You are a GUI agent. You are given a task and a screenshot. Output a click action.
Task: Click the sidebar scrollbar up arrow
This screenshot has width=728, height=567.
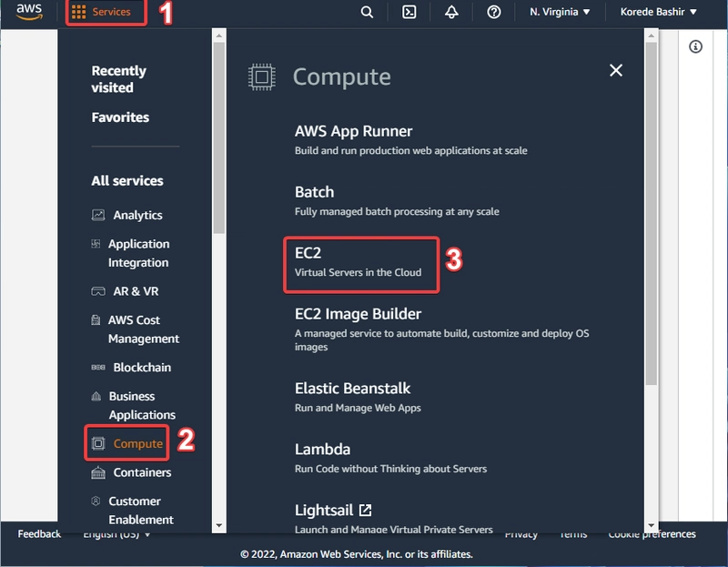[x=219, y=35]
